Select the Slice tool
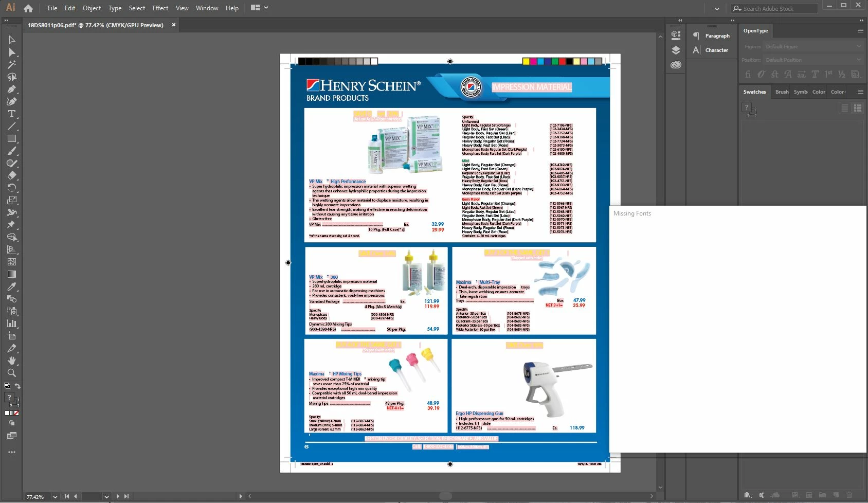 12,349
